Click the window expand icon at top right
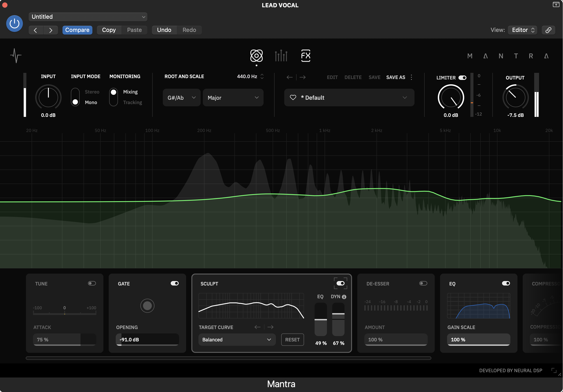This screenshot has width=563, height=392. (x=556, y=5)
